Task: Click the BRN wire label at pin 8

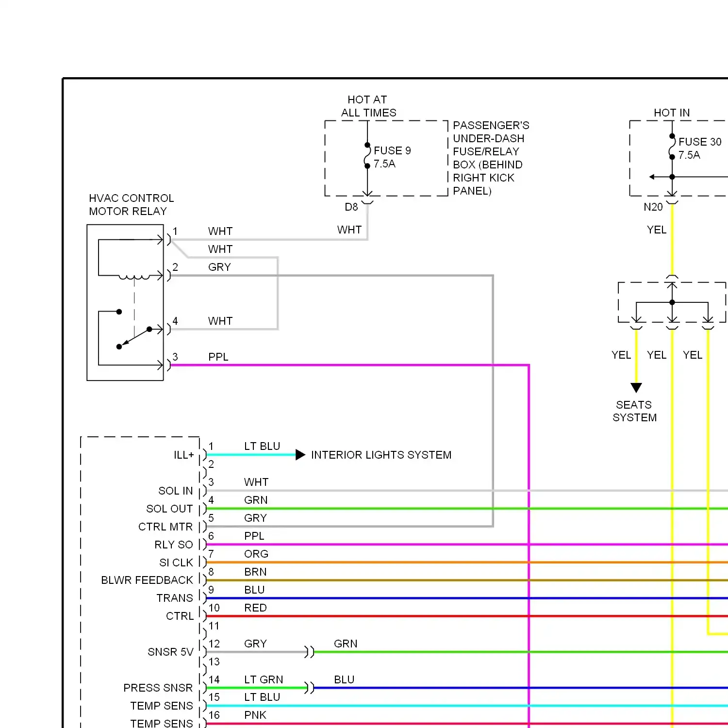Action: (255, 572)
